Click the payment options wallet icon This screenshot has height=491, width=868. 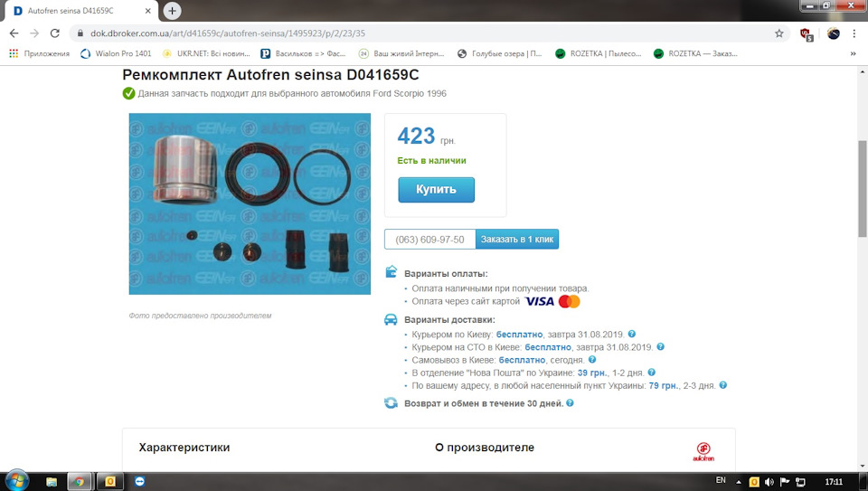(391, 272)
